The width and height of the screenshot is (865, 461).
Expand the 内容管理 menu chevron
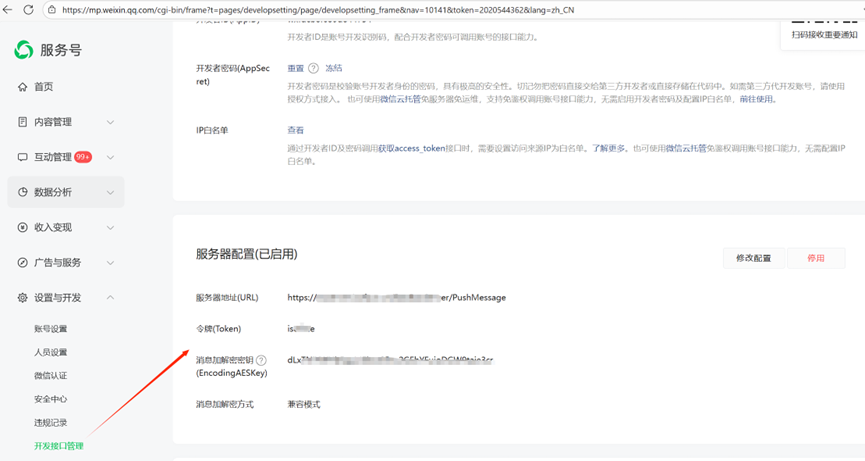pos(110,122)
